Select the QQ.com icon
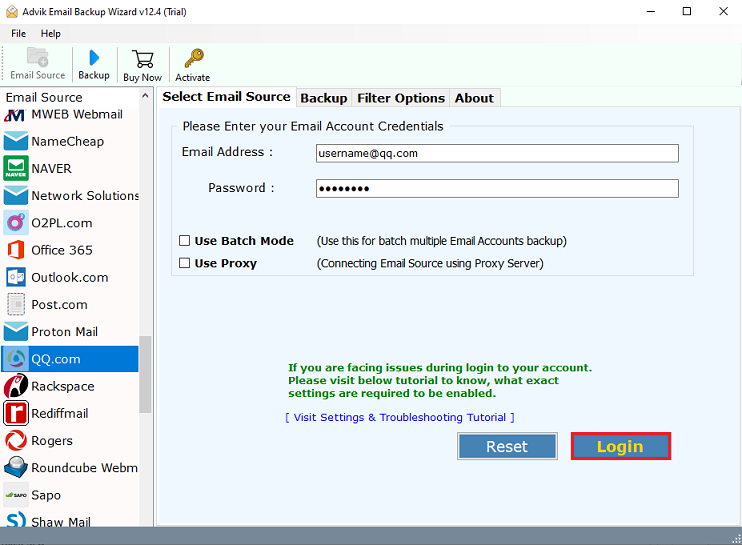The image size is (742, 545). [x=17, y=359]
